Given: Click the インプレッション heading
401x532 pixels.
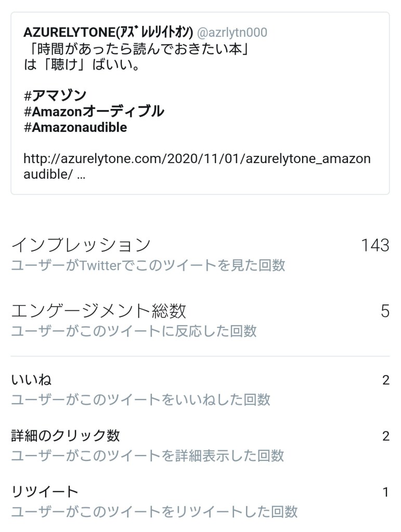Looking at the screenshot, I should click(x=81, y=245).
